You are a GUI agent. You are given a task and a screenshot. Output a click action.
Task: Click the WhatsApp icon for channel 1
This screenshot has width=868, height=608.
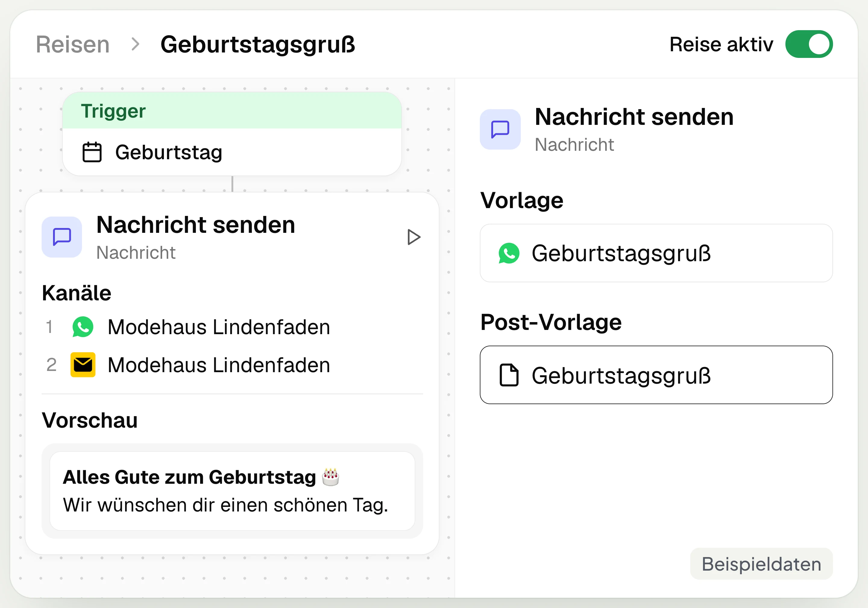[x=83, y=327]
